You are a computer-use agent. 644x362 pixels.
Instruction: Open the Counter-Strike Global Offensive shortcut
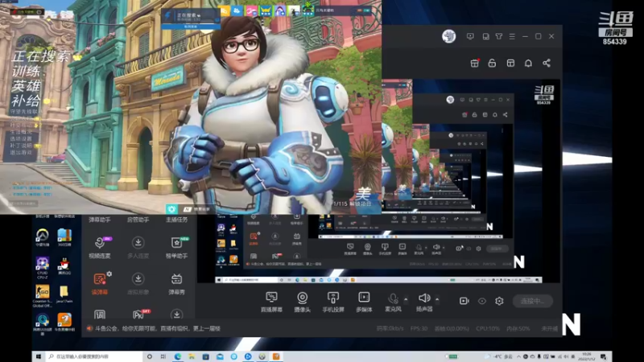tap(43, 296)
